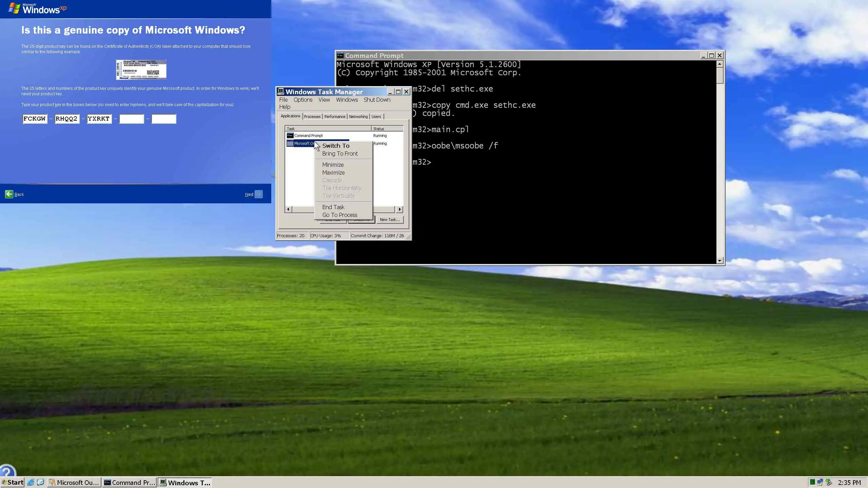868x488 pixels.
Task: Open the Options menu in Task Manager
Action: pos(303,100)
